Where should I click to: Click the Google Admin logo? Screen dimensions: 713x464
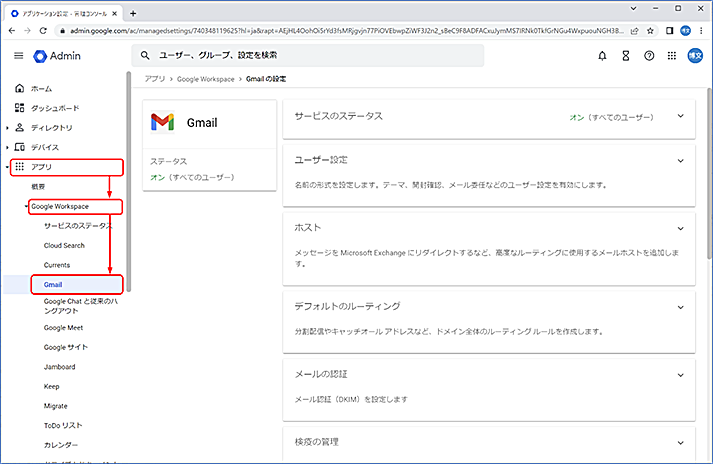57,56
